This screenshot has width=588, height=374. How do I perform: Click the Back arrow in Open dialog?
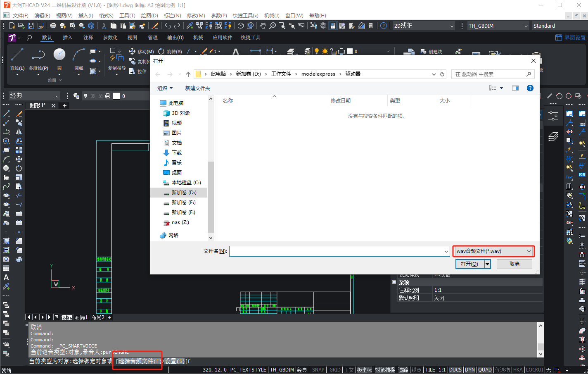tap(158, 74)
